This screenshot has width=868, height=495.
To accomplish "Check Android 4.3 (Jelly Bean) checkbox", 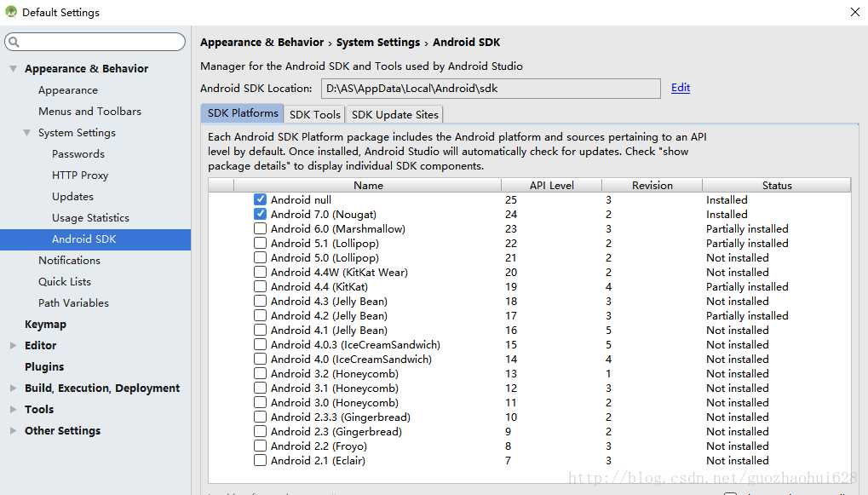I will pos(260,301).
